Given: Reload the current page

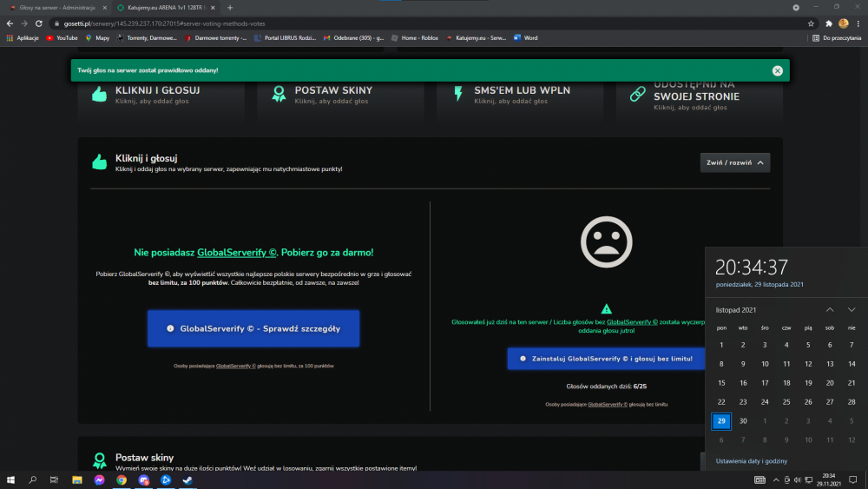Looking at the screenshot, I should [39, 23].
